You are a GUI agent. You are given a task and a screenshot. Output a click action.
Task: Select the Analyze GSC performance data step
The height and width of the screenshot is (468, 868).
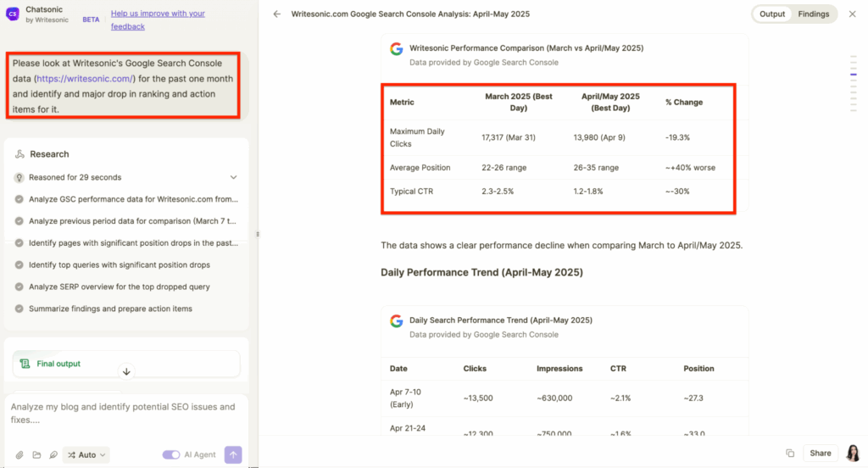tap(133, 199)
